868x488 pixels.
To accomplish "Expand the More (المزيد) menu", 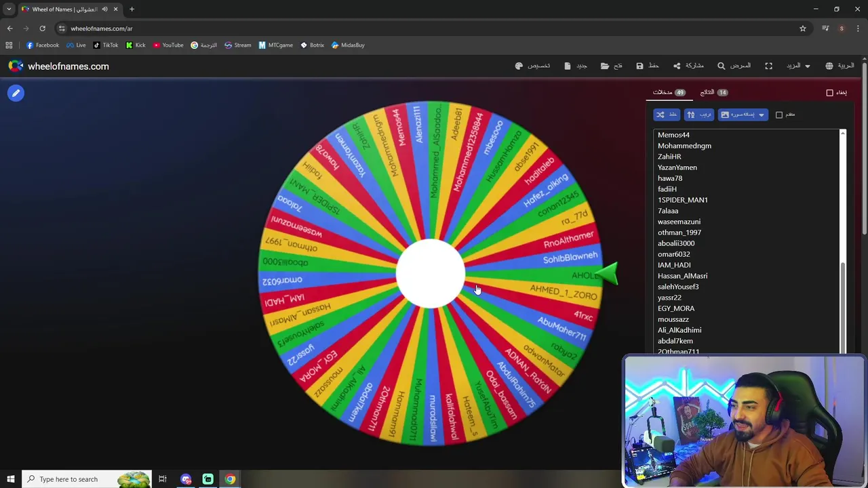I will click(x=798, y=66).
